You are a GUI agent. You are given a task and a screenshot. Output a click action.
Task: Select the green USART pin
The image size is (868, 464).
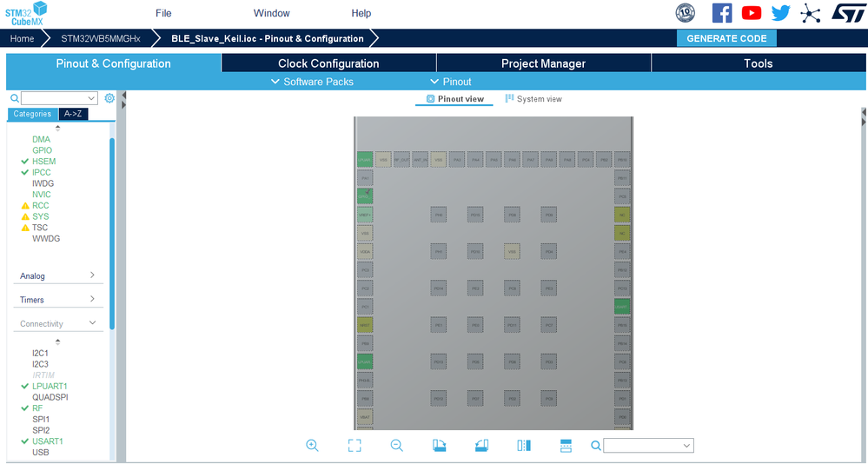[622, 306]
